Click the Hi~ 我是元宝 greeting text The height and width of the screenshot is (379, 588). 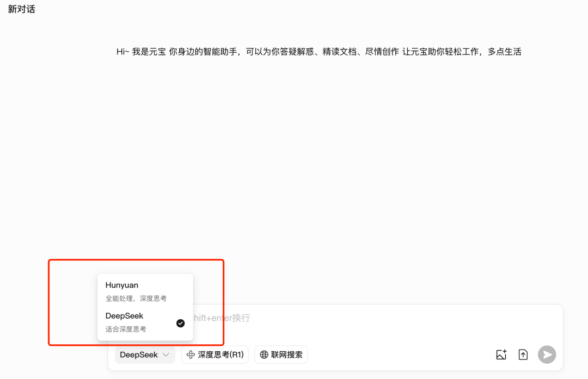click(x=318, y=52)
